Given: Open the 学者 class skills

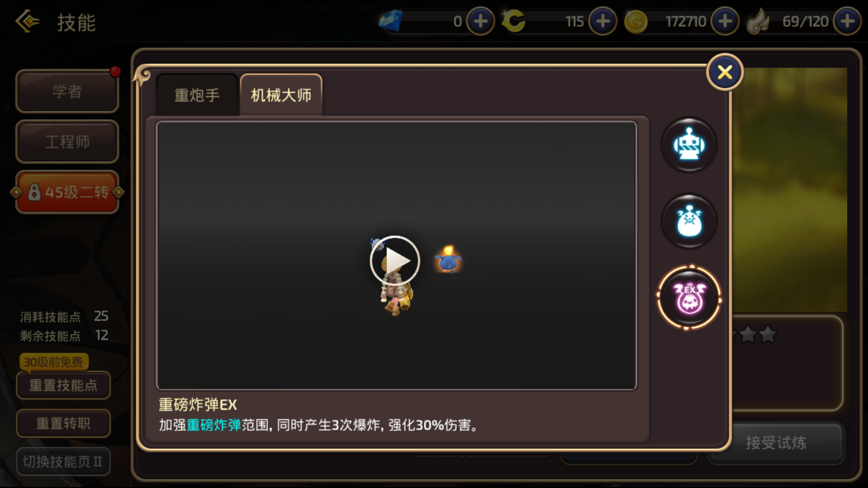Looking at the screenshot, I should (x=67, y=91).
